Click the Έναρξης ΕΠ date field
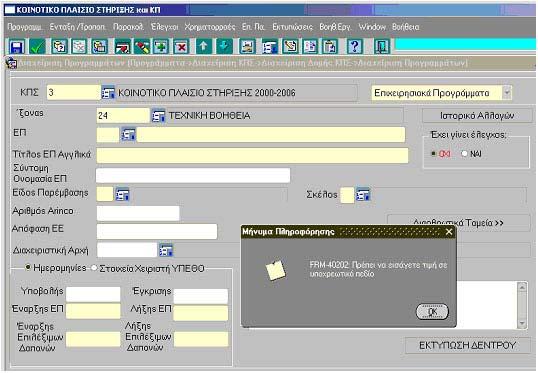Image resolution: width=538 pixels, height=373 pixels. pyautogui.click(x=93, y=311)
